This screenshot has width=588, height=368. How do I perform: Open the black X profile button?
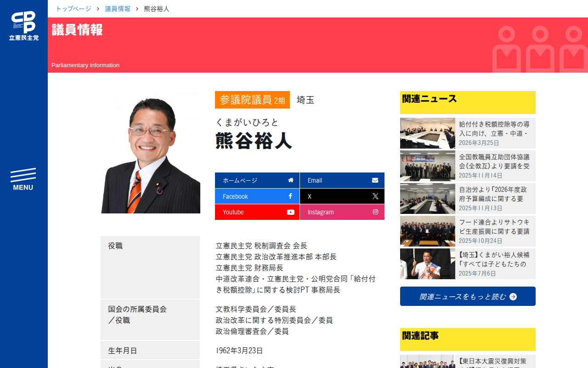click(x=342, y=196)
